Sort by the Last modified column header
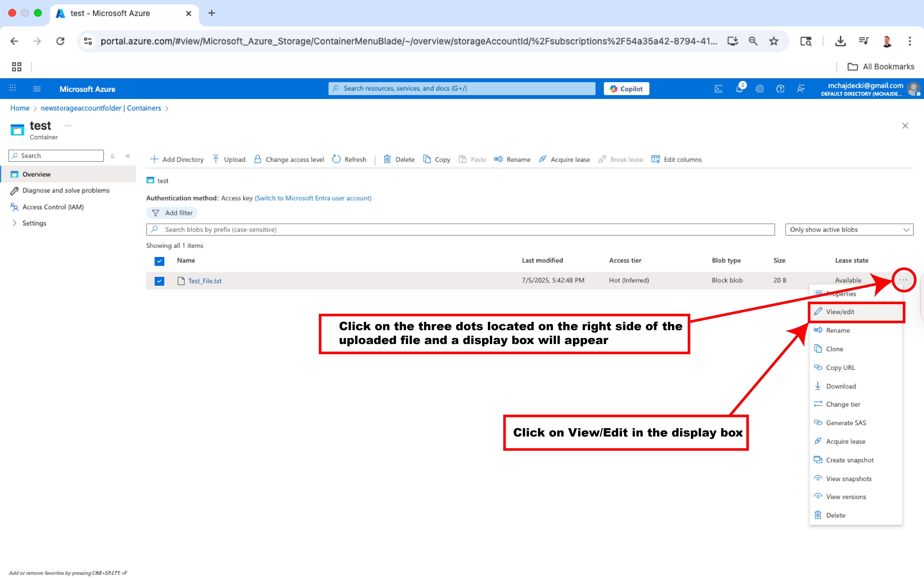Screen dimensions: 924x578 [542, 260]
